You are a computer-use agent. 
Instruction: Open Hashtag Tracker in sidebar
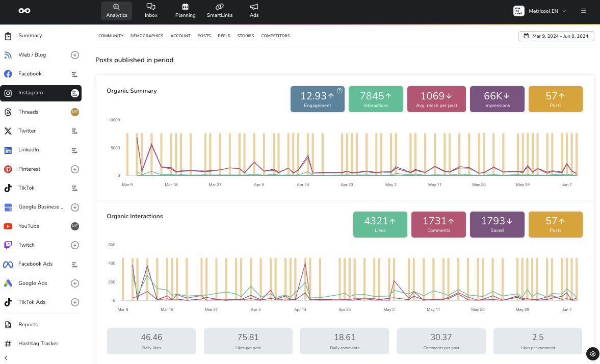tap(38, 344)
